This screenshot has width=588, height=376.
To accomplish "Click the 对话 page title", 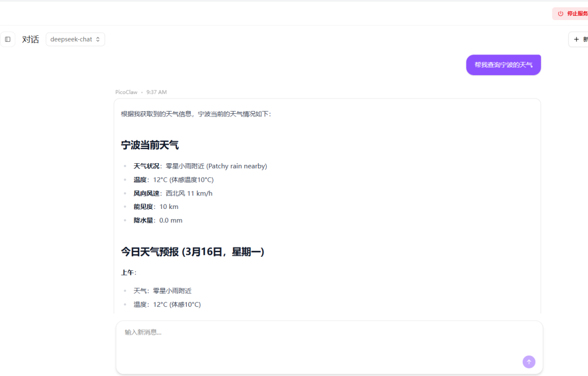I will coord(30,39).
